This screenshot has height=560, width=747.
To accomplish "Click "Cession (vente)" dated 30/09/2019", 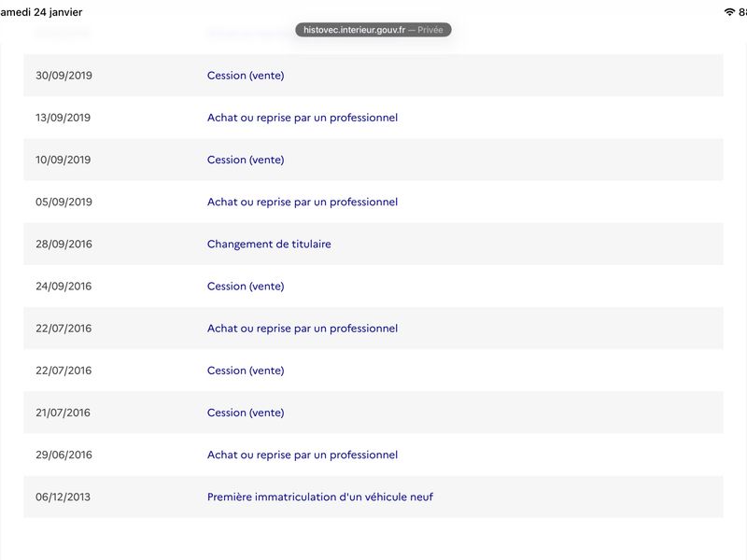I will click(x=246, y=76).
